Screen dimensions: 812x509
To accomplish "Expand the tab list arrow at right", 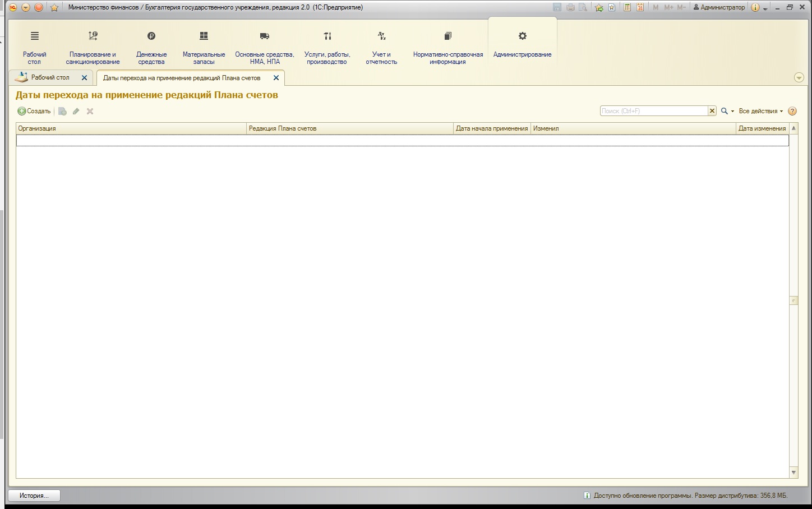I will coord(799,78).
